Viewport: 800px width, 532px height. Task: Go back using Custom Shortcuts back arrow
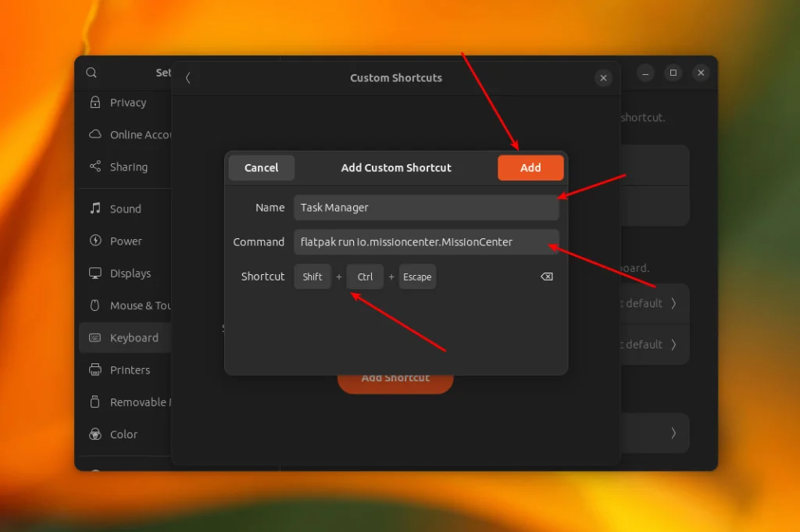pyautogui.click(x=187, y=78)
